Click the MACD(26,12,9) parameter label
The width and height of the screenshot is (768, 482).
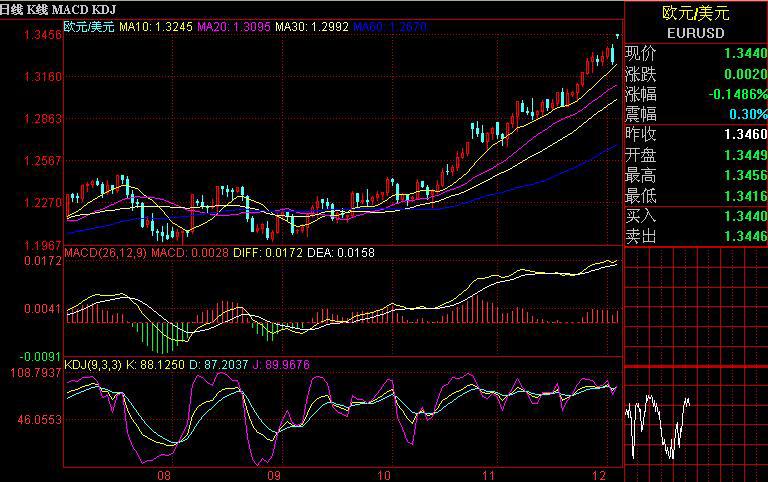pos(105,253)
